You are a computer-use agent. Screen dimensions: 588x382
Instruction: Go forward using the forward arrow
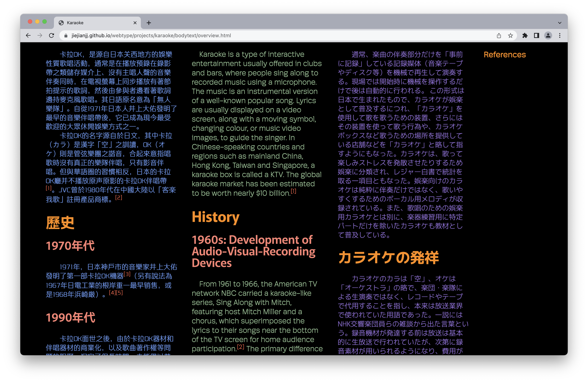point(40,35)
